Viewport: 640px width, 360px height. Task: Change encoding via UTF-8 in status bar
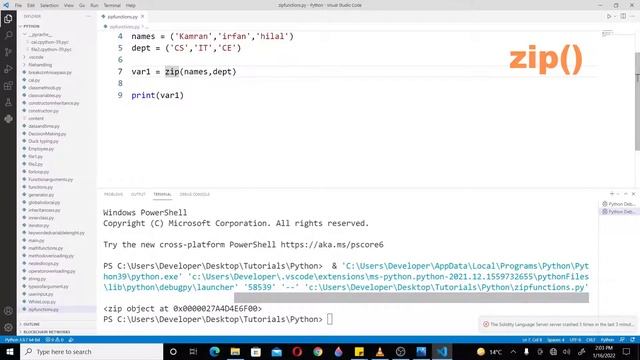pyautogui.click(x=575, y=340)
